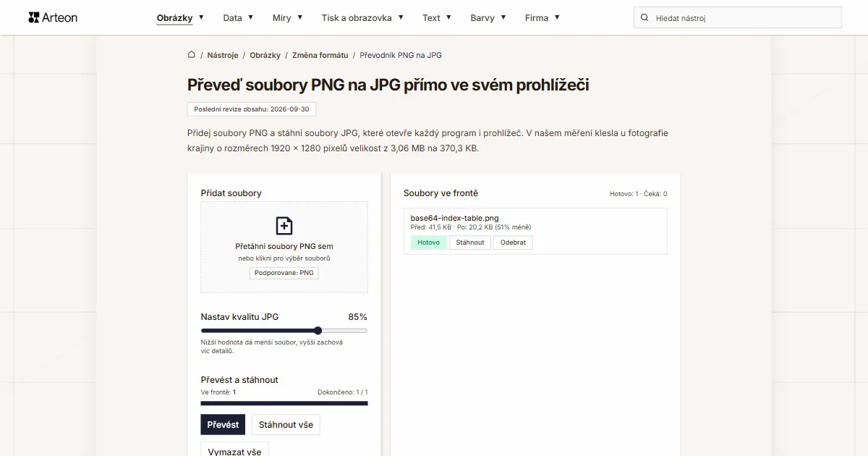Viewport: 868px width, 456px height.
Task: Click the Arteon logo icon
Action: click(33, 17)
